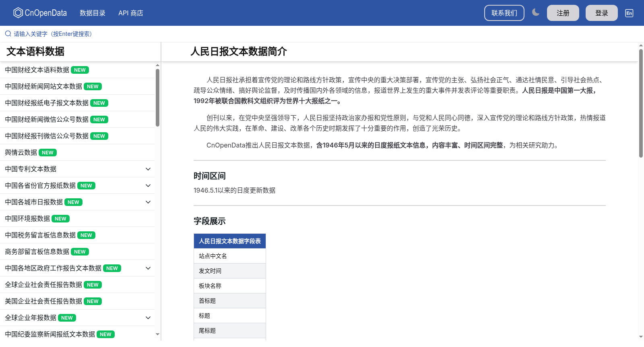The width and height of the screenshot is (644, 347).
Task: Click the sidebar scrollbar thumb
Action: tap(157, 98)
